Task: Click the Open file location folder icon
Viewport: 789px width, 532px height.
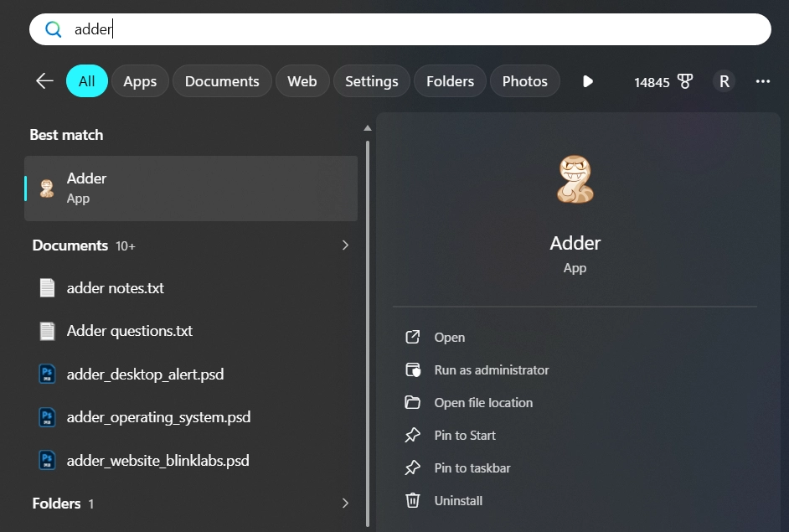Action: 413,403
